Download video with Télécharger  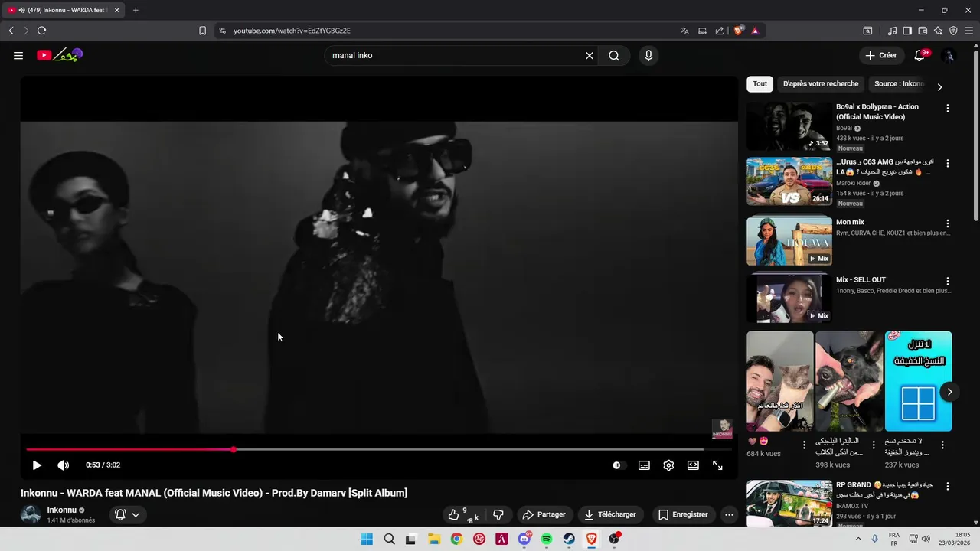pos(610,514)
